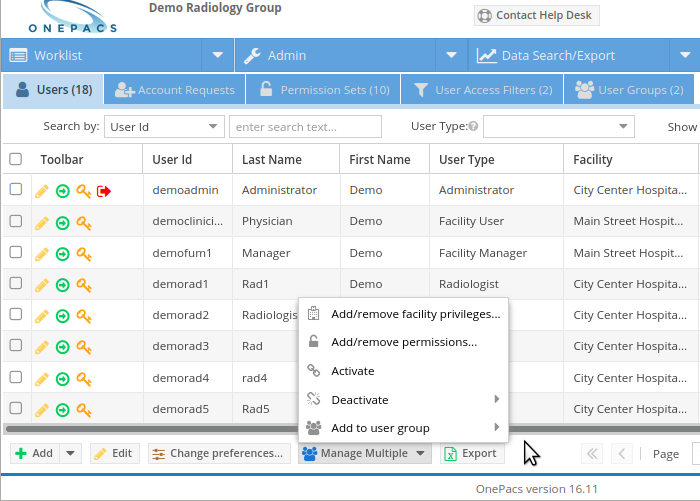Open the Permission Sets (10) tab
The height and width of the screenshot is (501, 700).
323,90
